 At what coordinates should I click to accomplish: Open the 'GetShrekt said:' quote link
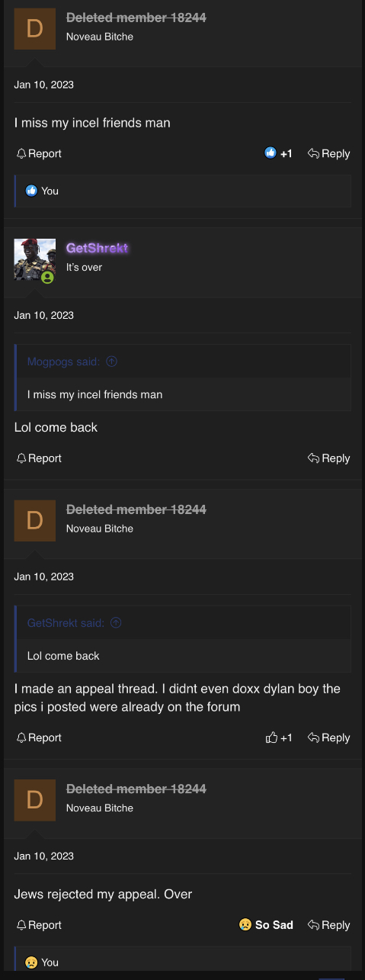click(x=66, y=623)
